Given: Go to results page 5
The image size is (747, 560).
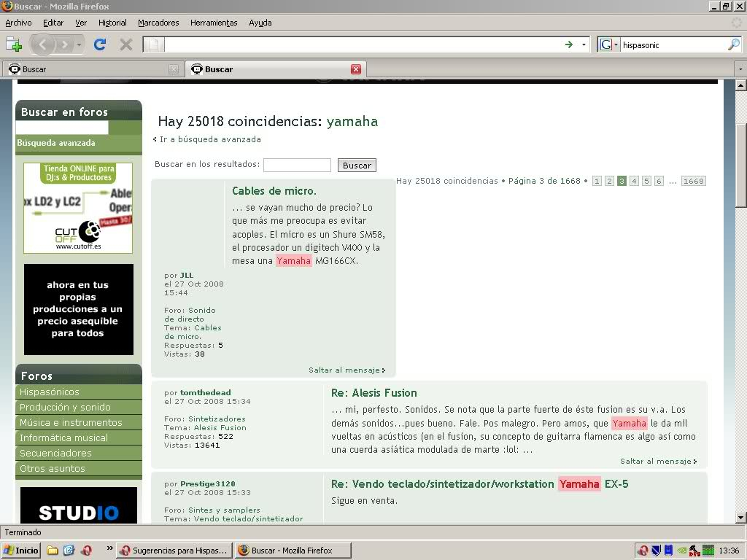Looking at the screenshot, I should 646,181.
